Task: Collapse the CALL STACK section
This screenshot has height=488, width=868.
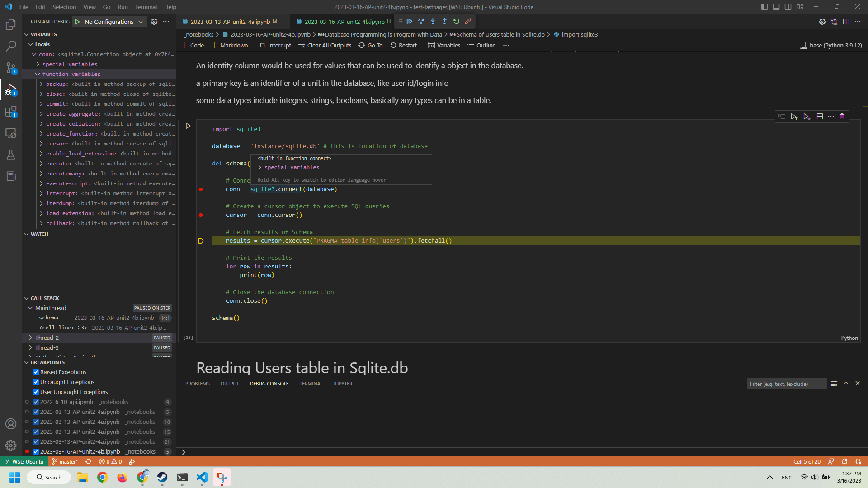Action: tap(26, 298)
